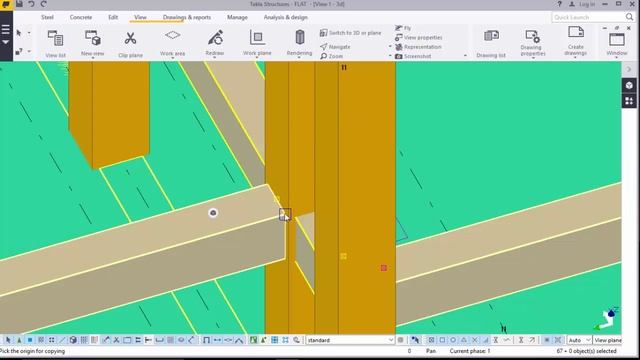The width and height of the screenshot is (640, 360).
Task: Open the standard selection filter dropdown
Action: 350,340
